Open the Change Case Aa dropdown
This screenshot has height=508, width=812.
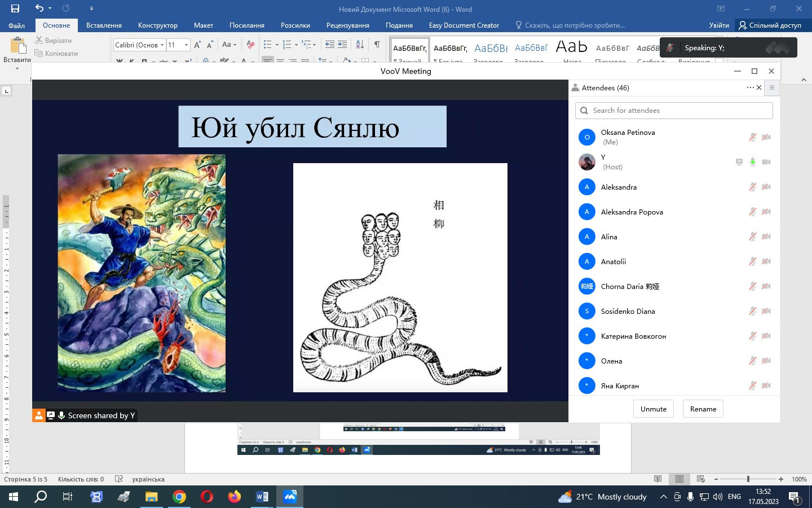point(229,45)
